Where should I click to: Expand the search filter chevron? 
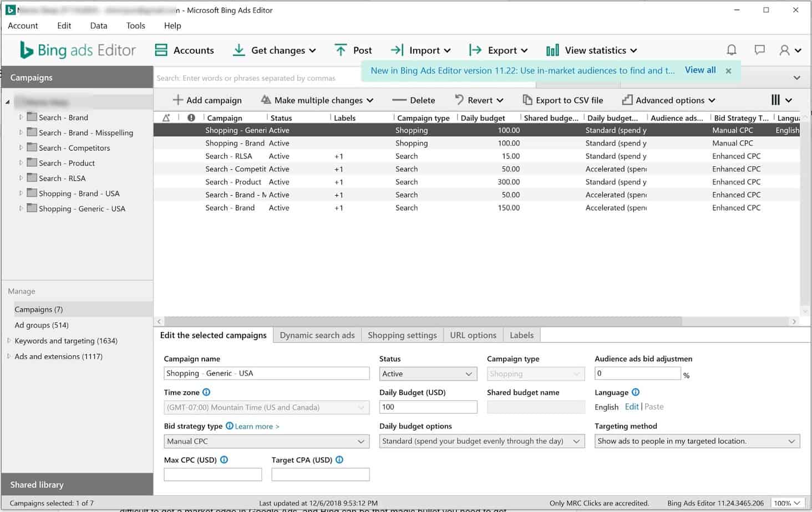797,78
